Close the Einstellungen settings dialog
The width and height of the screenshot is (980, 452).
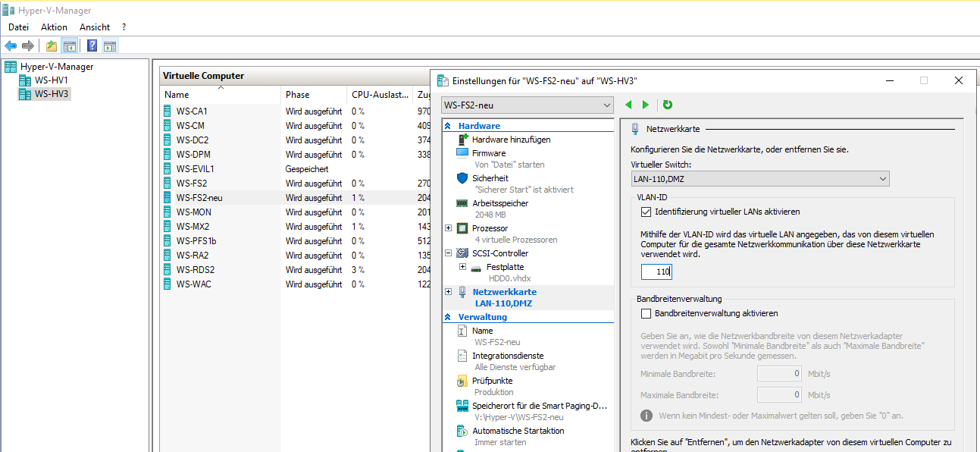click(959, 80)
